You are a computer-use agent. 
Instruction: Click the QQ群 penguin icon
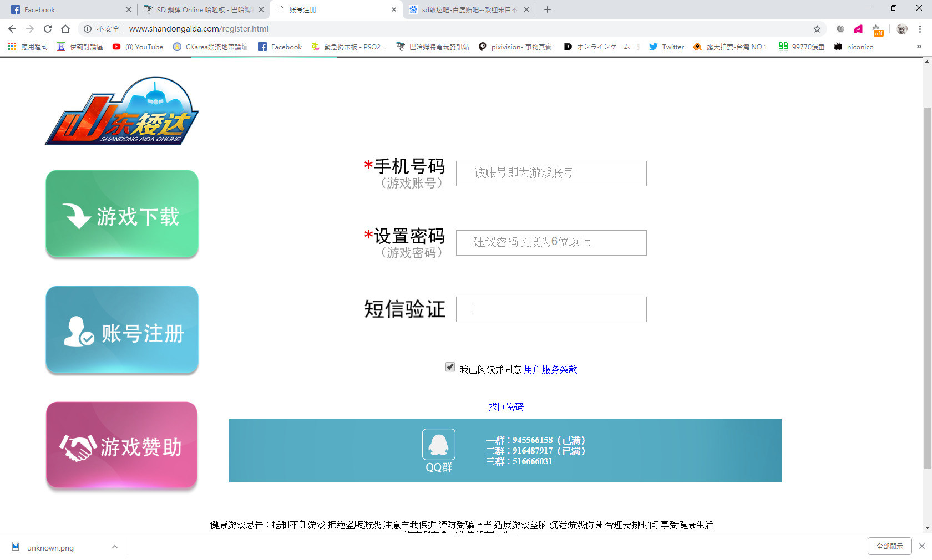pos(438,445)
